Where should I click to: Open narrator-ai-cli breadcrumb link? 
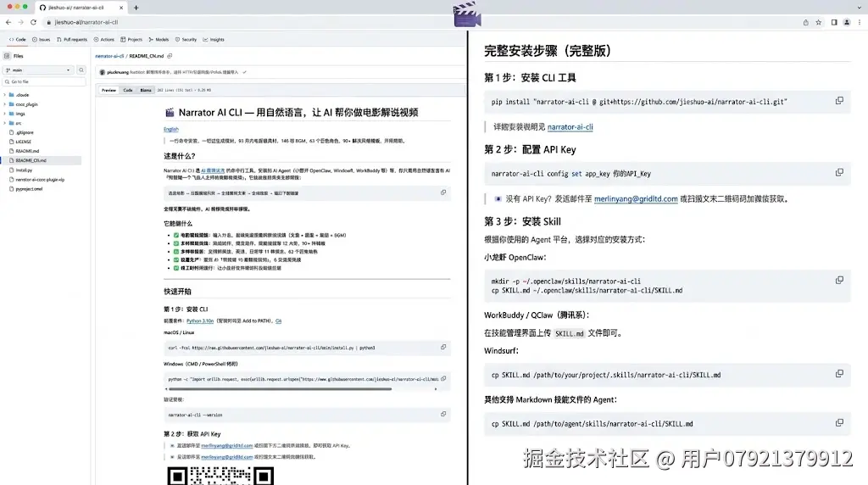pos(109,56)
